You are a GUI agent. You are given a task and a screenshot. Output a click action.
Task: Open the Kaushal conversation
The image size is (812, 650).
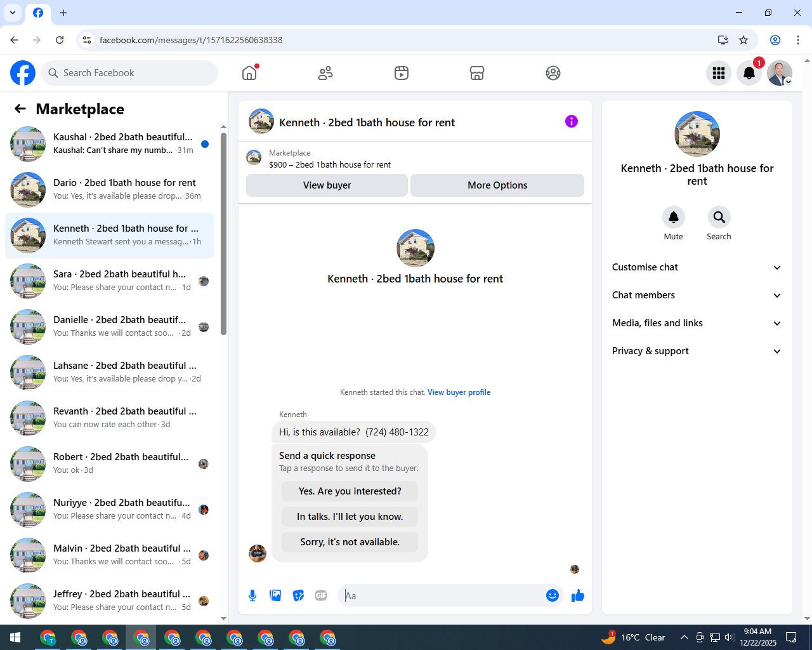coord(109,144)
